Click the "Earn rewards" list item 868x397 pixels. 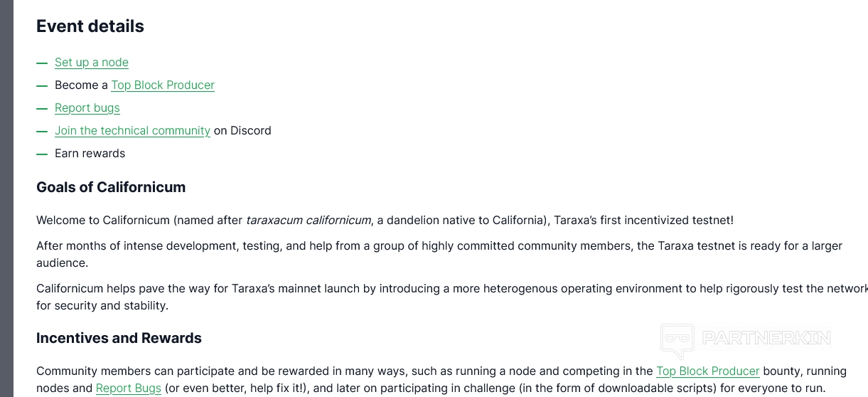tap(90, 154)
